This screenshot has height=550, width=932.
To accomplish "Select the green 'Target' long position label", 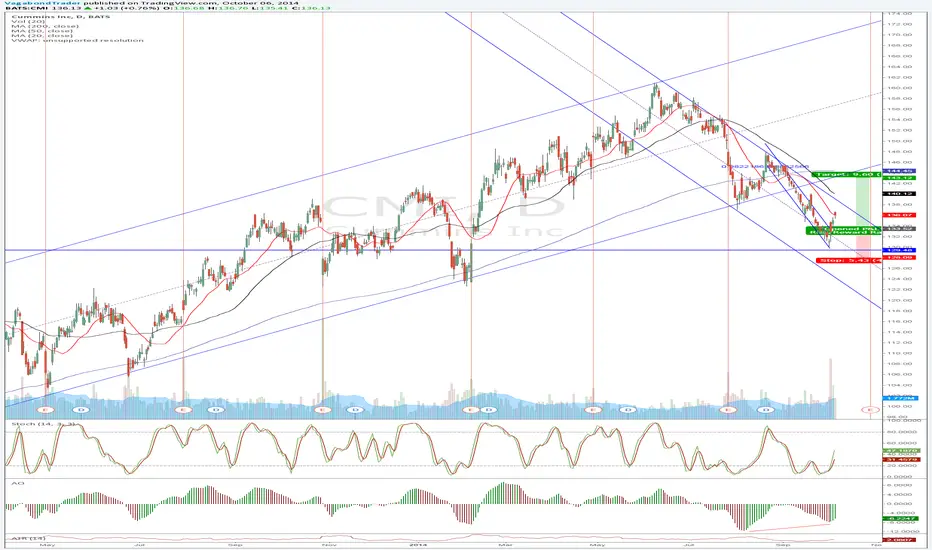I will point(846,174).
